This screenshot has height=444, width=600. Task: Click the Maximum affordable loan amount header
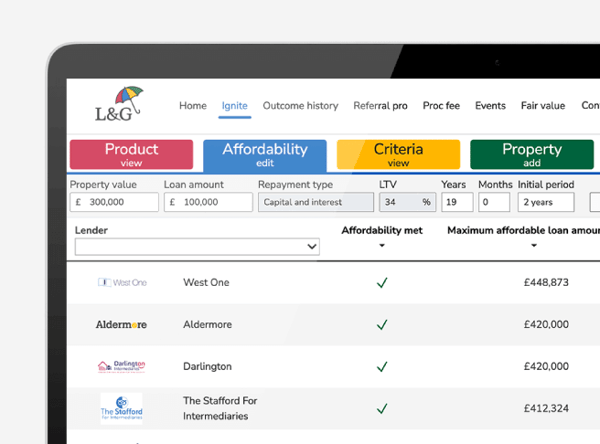tap(523, 230)
